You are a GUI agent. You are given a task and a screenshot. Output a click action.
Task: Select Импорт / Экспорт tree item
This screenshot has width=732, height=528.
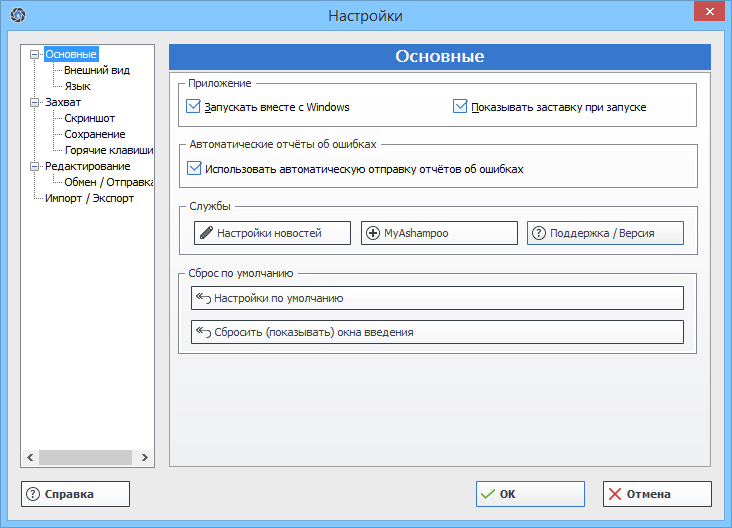click(x=89, y=198)
